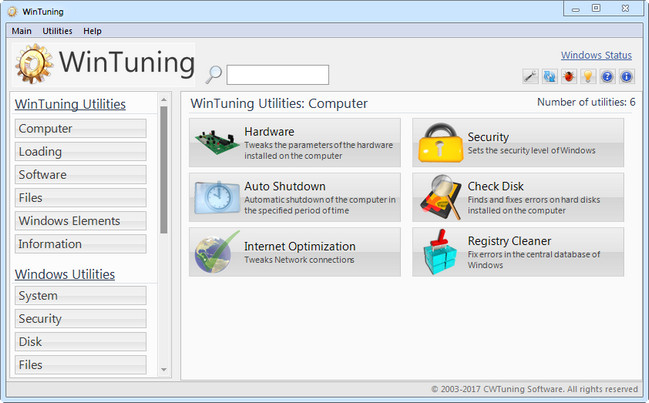Open the Main menu

coord(22,31)
